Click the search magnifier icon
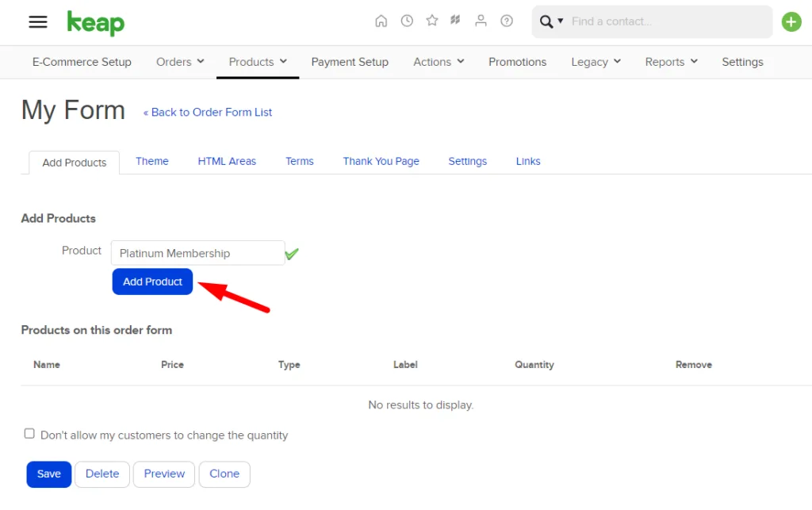Screen dimensions: 812x510 pyautogui.click(x=546, y=21)
